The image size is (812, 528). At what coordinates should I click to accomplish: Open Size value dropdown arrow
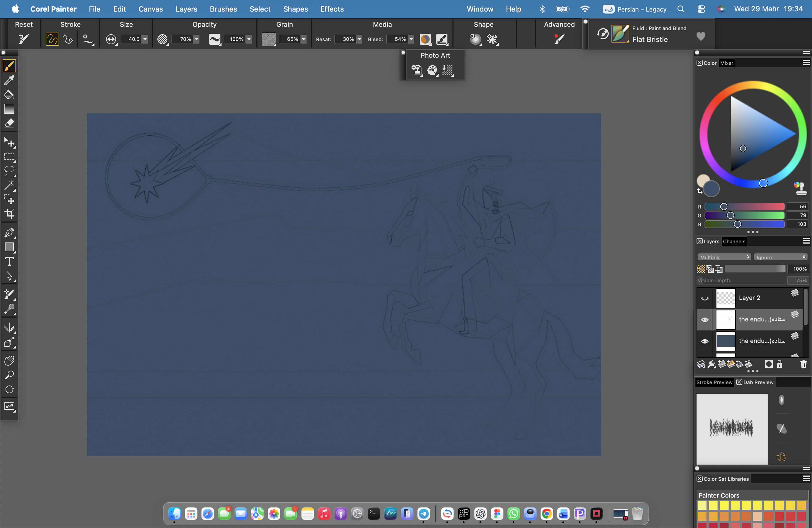145,39
